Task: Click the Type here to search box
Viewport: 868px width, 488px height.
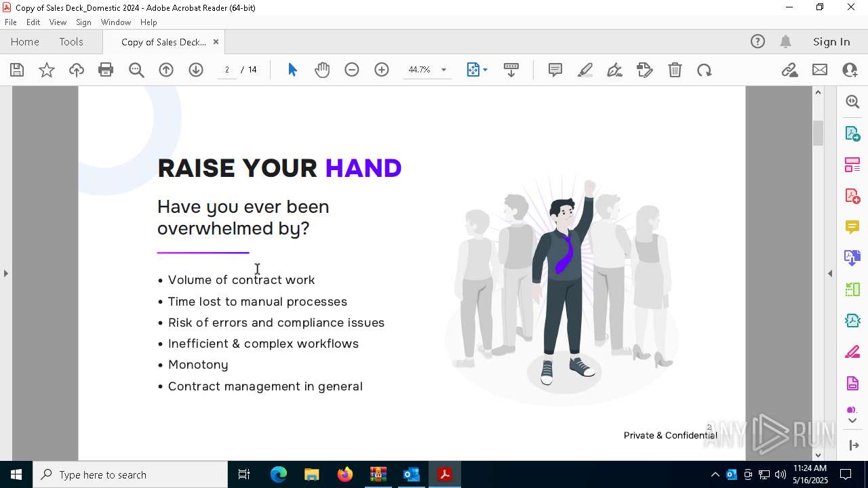Action: pyautogui.click(x=130, y=474)
